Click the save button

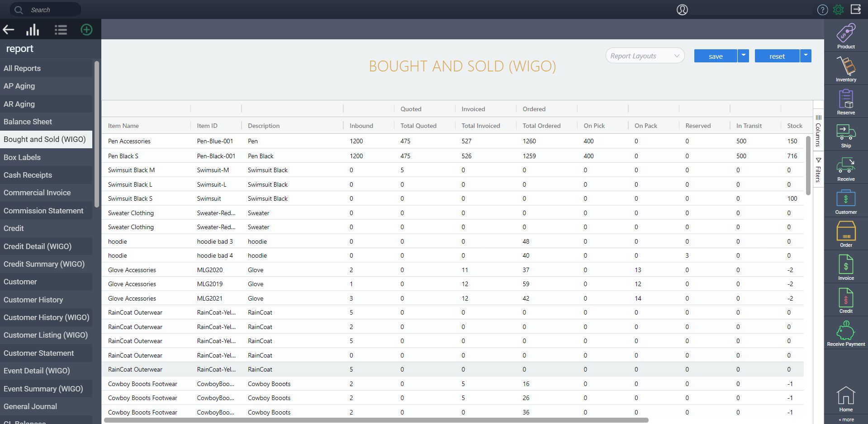pos(716,56)
